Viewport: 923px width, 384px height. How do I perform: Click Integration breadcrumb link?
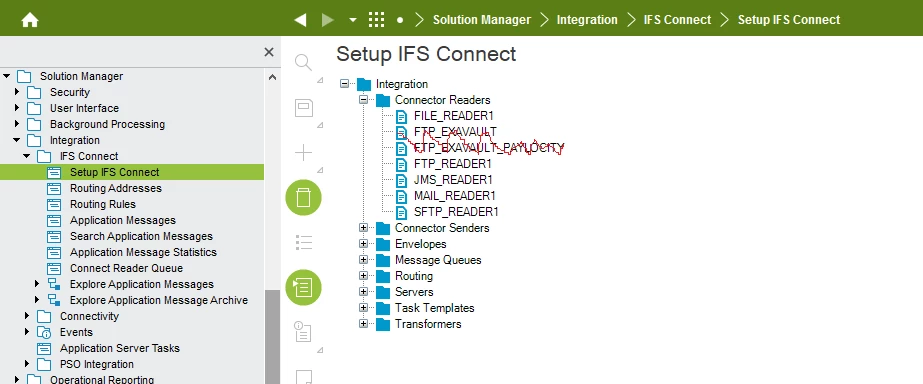(587, 20)
